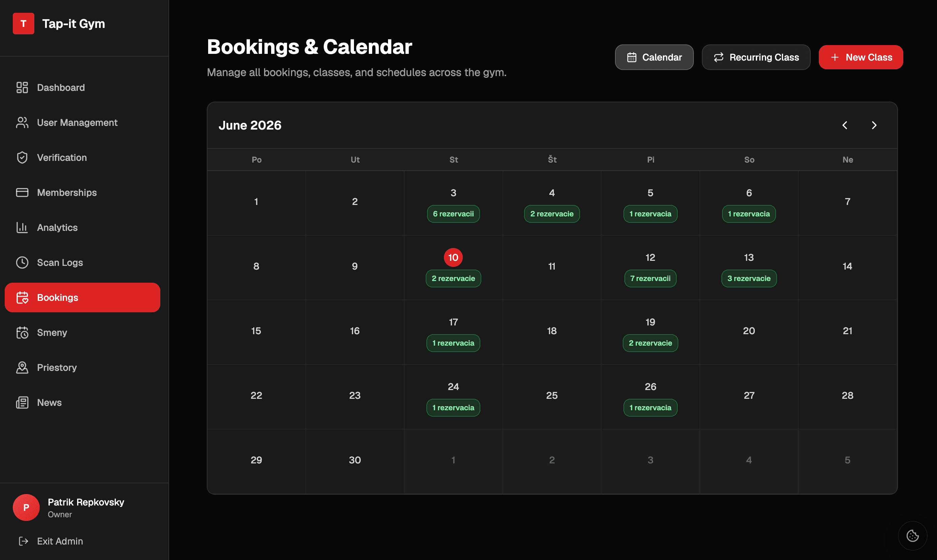This screenshot has width=937, height=560.
Task: Open the 1 rezervacia badge on June 26
Action: click(650, 408)
